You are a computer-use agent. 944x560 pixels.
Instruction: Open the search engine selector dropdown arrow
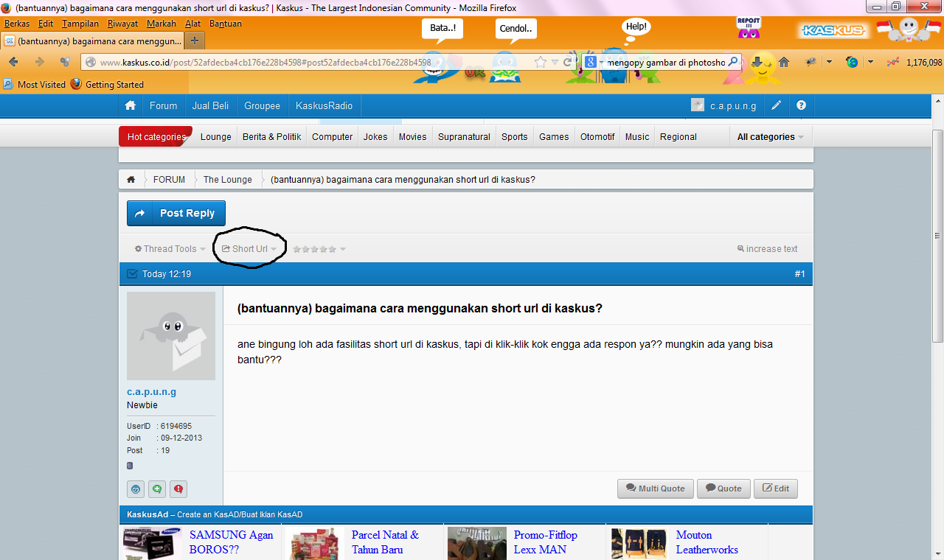click(x=601, y=63)
